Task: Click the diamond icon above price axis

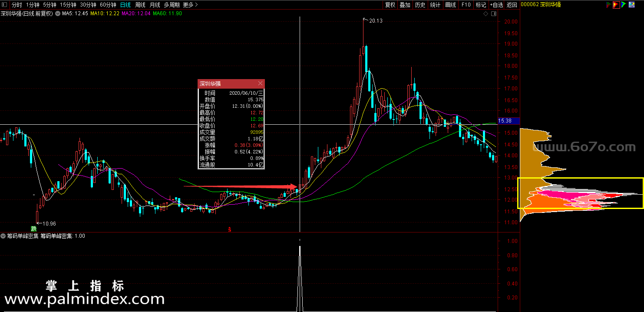Action: click(x=485, y=14)
